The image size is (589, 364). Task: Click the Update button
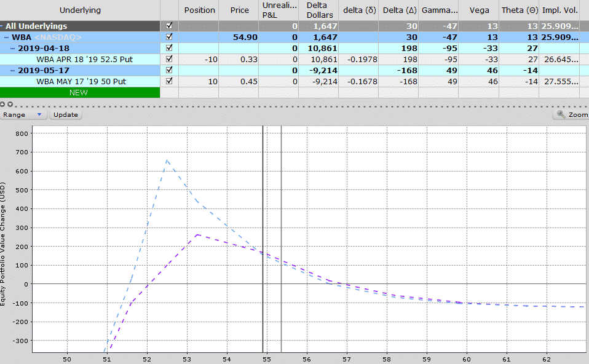click(66, 114)
